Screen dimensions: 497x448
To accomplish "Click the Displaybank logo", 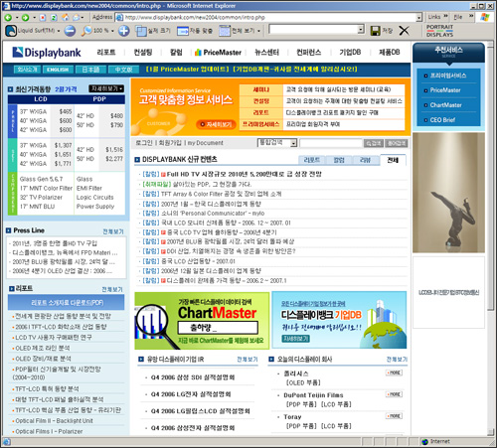I will coord(47,53).
